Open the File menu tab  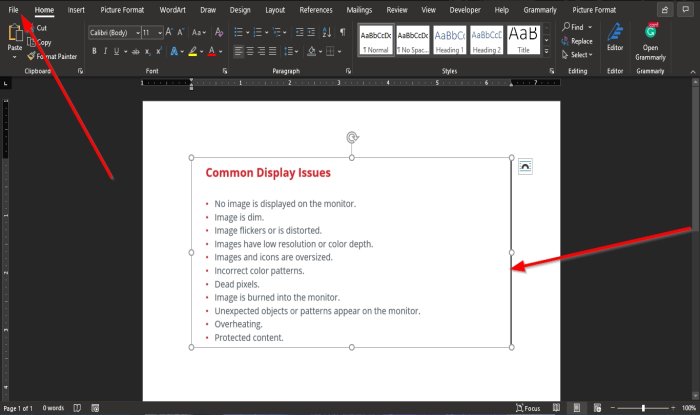click(12, 10)
